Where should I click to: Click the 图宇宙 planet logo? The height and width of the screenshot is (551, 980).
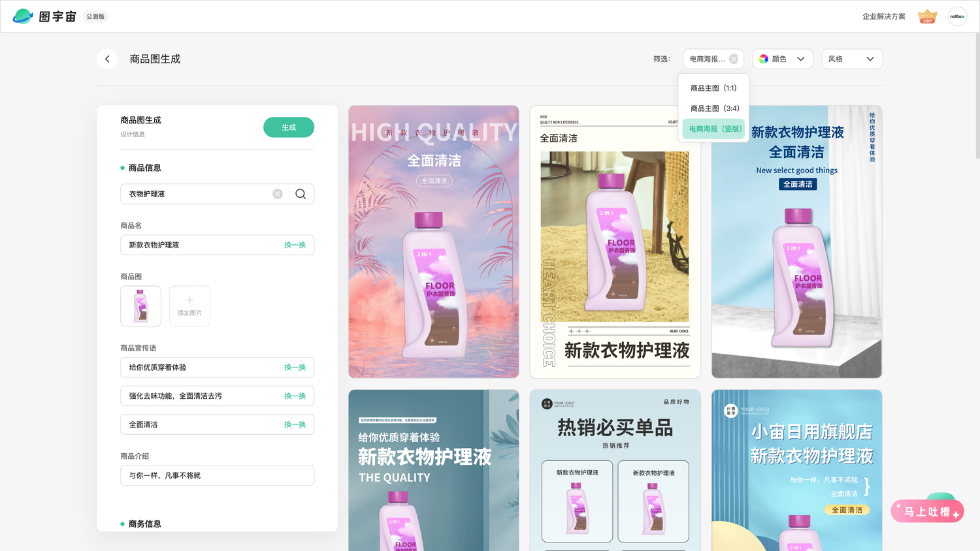(x=23, y=16)
